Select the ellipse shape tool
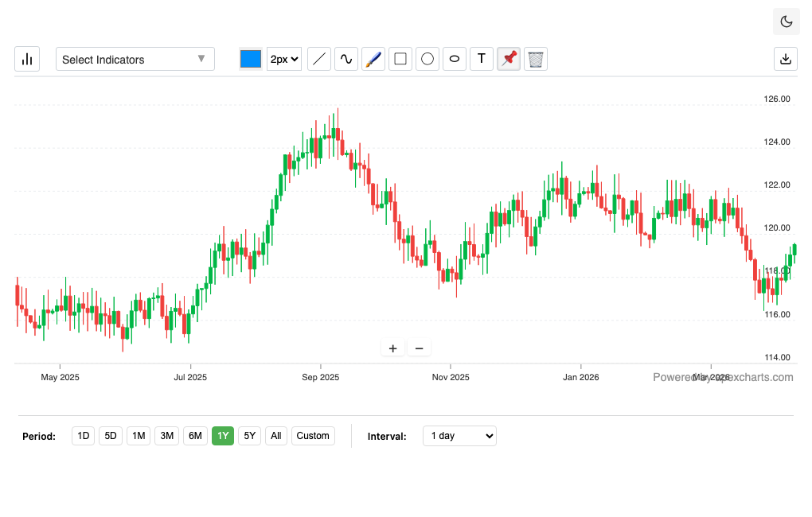Image resolution: width=812 pixels, height=517 pixels. coord(455,59)
